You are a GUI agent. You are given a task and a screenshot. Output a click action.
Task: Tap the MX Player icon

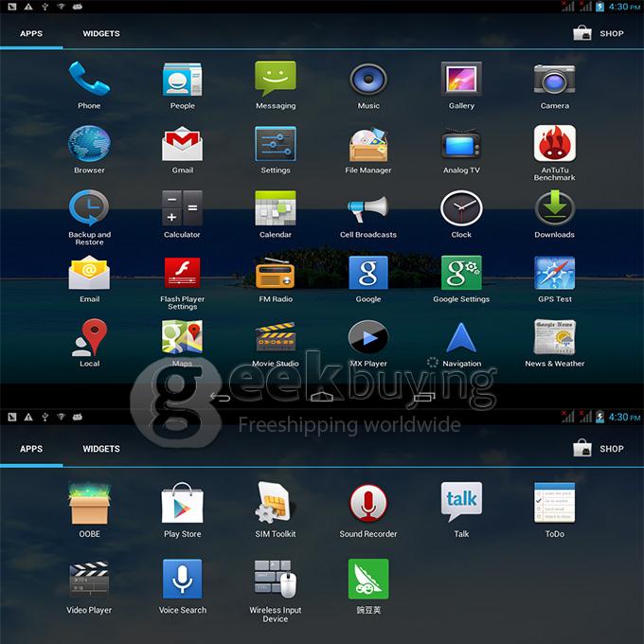point(368,338)
